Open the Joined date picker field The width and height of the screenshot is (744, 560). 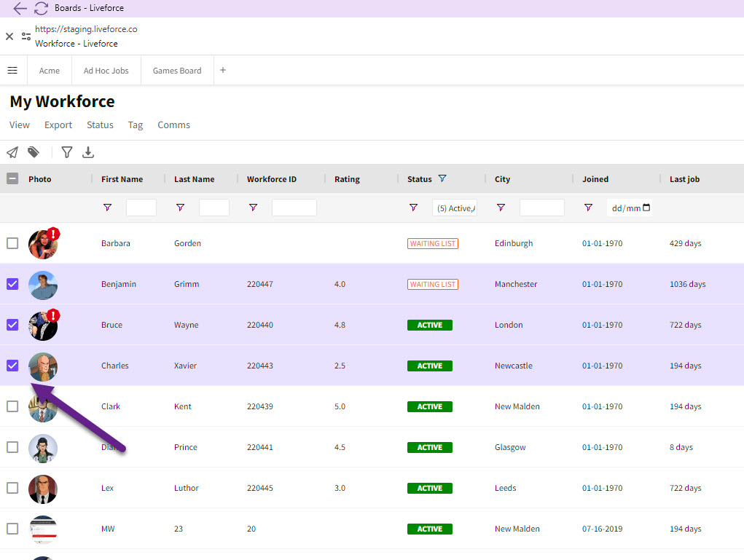click(x=630, y=208)
